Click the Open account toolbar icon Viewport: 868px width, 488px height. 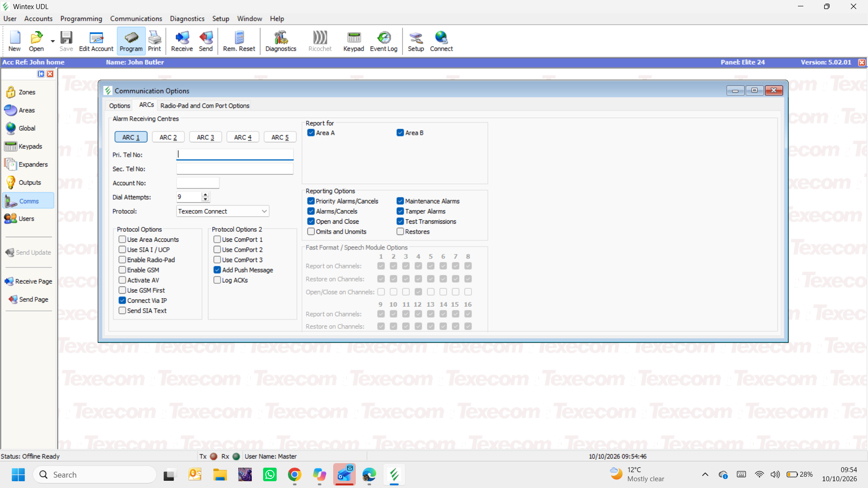point(36,41)
